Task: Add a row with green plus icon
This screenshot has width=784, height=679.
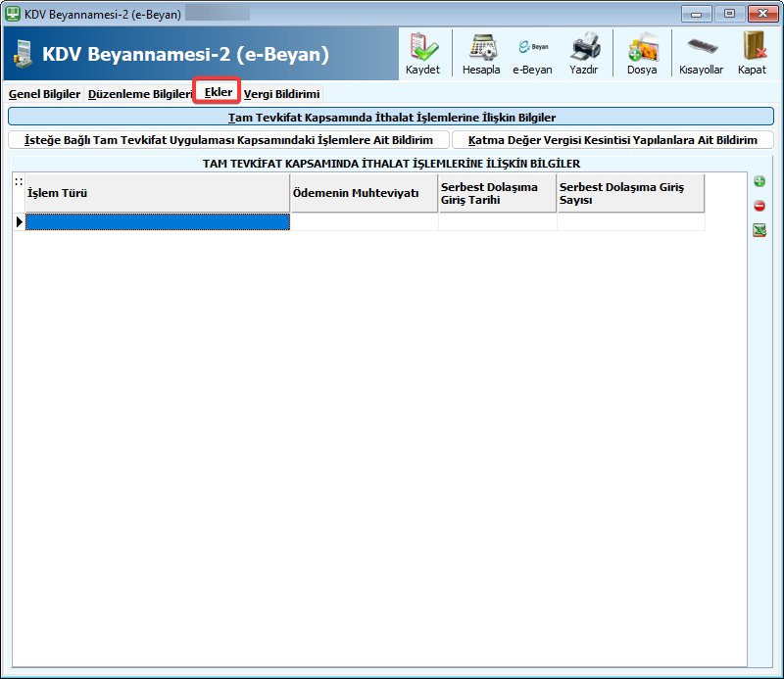Action: pyautogui.click(x=759, y=182)
